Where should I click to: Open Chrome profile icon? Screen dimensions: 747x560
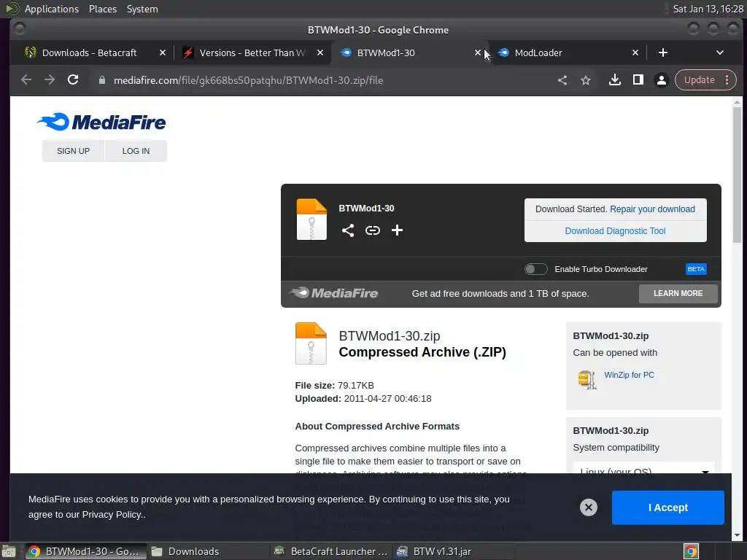click(x=661, y=80)
